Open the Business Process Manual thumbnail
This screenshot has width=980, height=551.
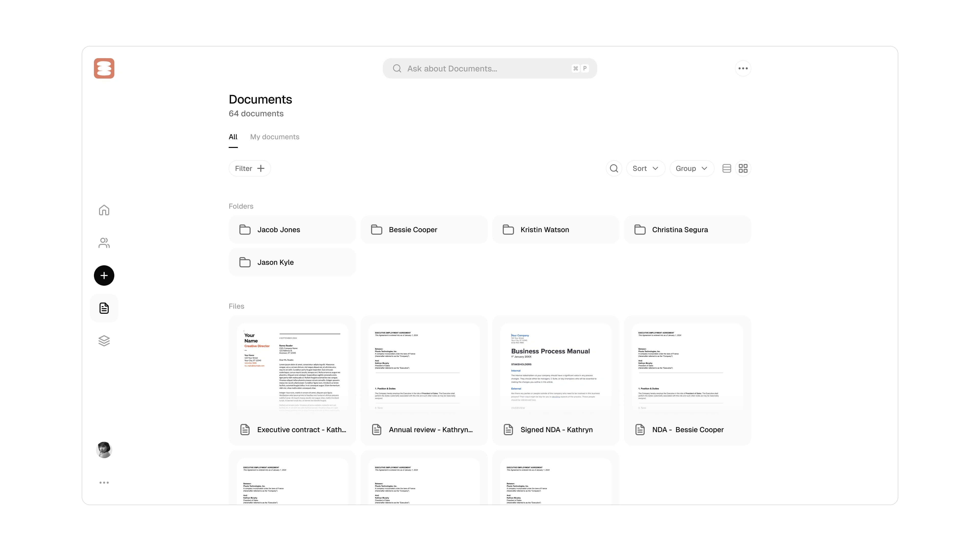pyautogui.click(x=555, y=367)
